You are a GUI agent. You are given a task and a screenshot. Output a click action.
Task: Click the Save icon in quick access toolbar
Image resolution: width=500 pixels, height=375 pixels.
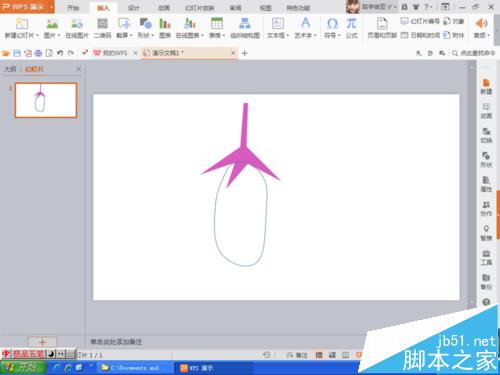(17, 53)
